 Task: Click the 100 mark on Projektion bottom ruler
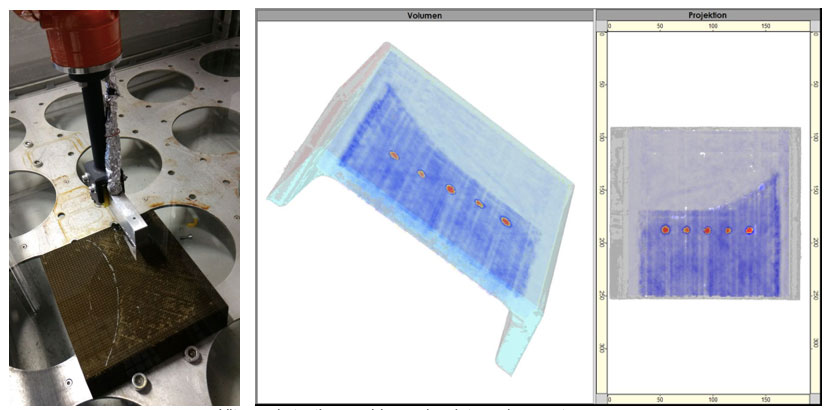coord(713,398)
